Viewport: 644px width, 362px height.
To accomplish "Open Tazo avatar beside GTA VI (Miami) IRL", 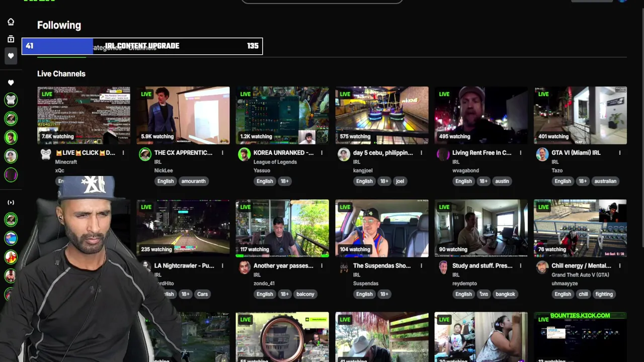I will tap(542, 154).
